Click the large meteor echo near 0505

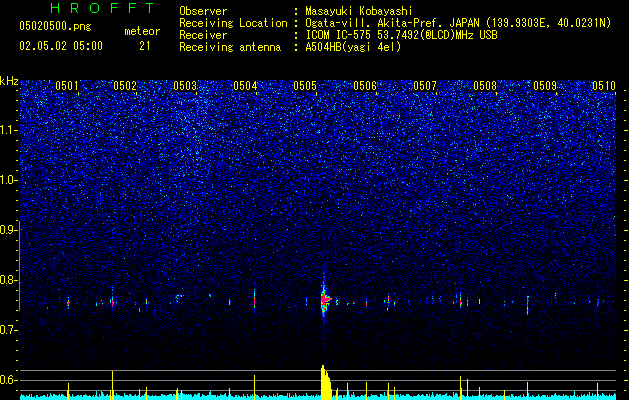click(325, 299)
